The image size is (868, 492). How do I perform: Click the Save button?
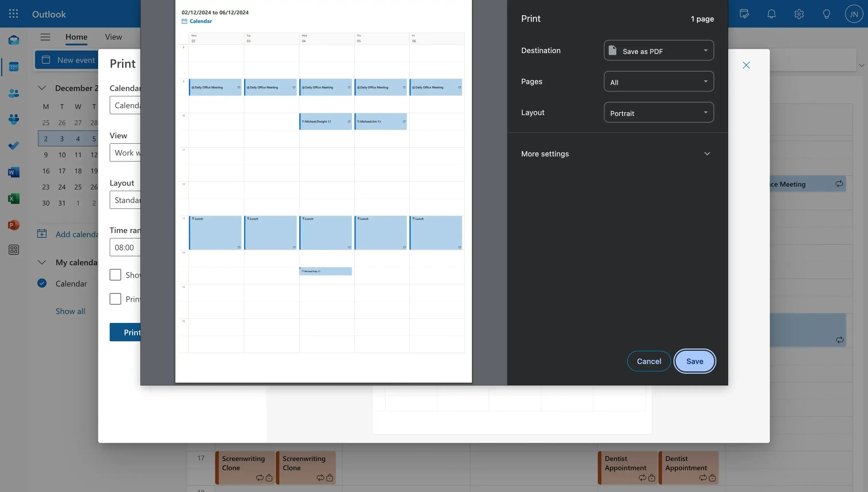click(694, 361)
